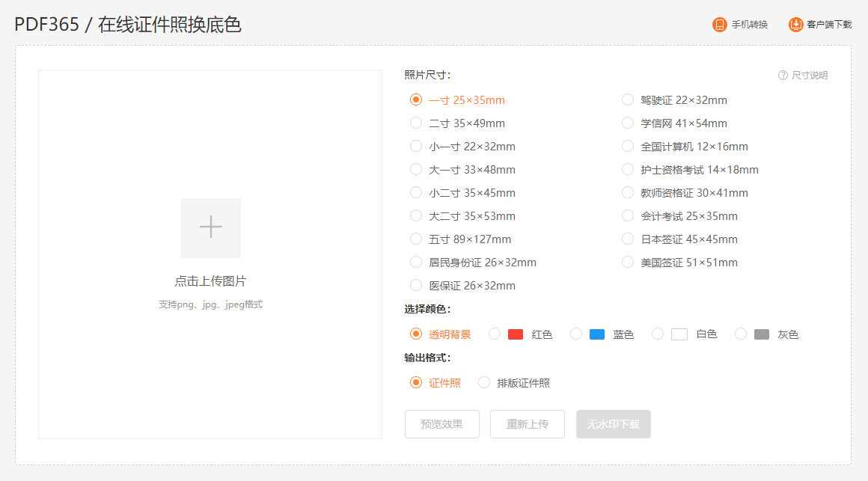Select the 学信网 41×54mm size
Image resolution: width=868 pixels, height=481 pixels.
pyautogui.click(x=627, y=123)
